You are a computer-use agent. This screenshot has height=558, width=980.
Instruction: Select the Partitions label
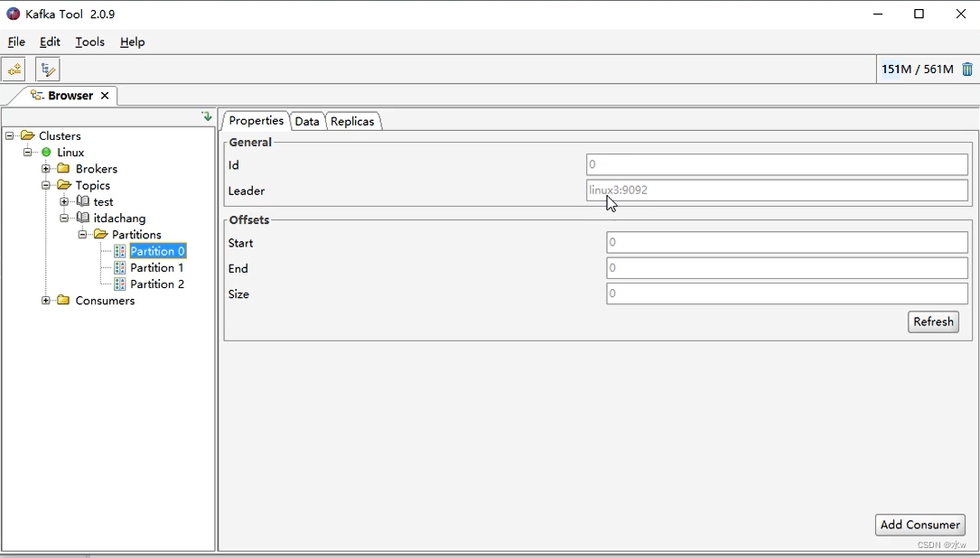click(136, 235)
